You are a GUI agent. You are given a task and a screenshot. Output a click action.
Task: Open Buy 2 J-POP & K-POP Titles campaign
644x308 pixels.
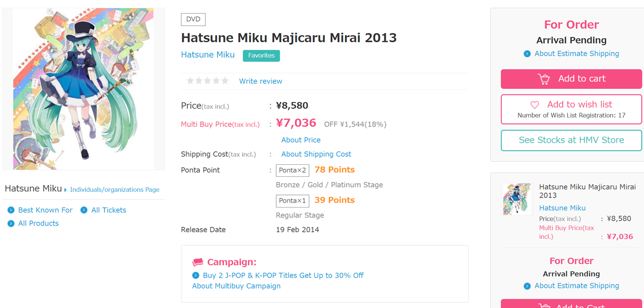[x=283, y=275]
